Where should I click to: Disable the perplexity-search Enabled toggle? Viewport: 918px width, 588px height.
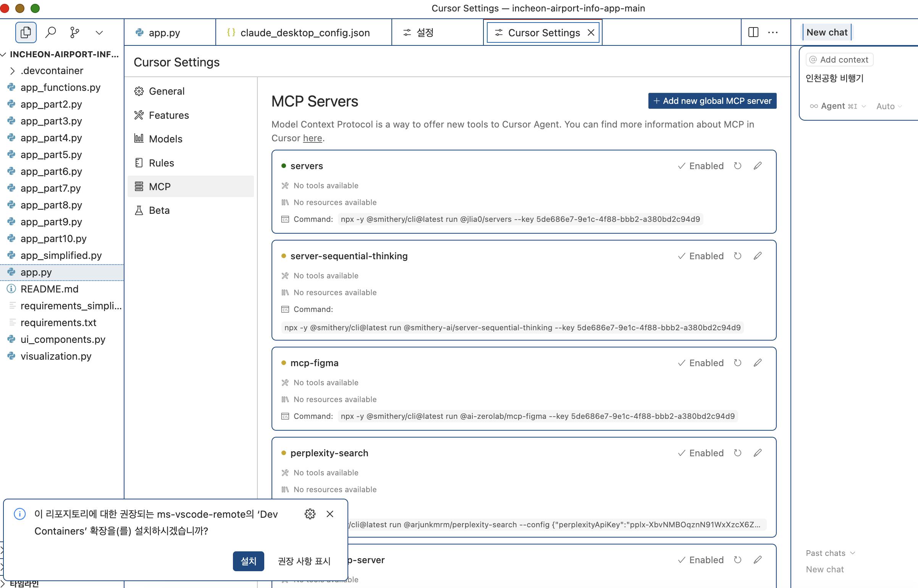(x=701, y=453)
